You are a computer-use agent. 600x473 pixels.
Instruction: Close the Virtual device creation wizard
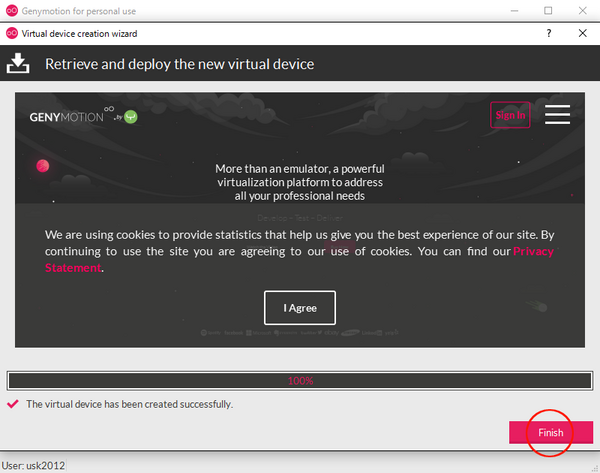tap(582, 32)
